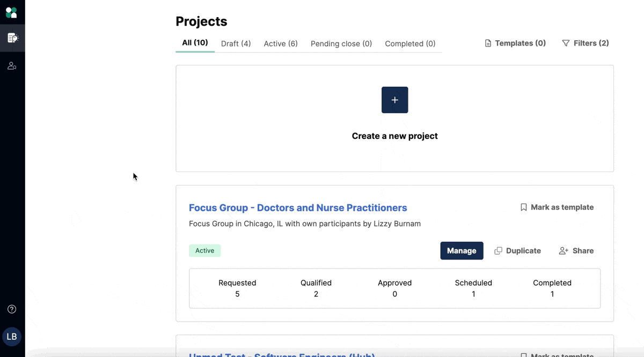The width and height of the screenshot is (644, 357).
Task: Click the Share person-plus icon
Action: [563, 251]
